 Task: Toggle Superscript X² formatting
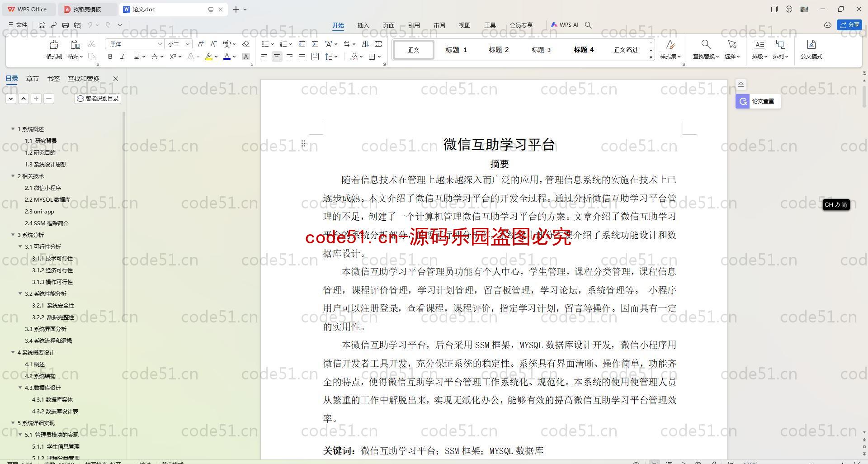tap(173, 57)
